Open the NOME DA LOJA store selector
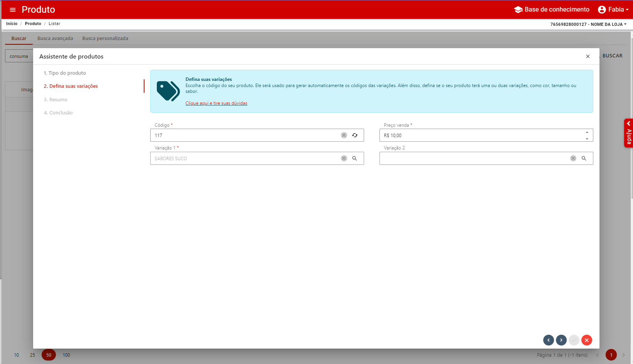Viewport: 633px width, 364px height. (588, 24)
